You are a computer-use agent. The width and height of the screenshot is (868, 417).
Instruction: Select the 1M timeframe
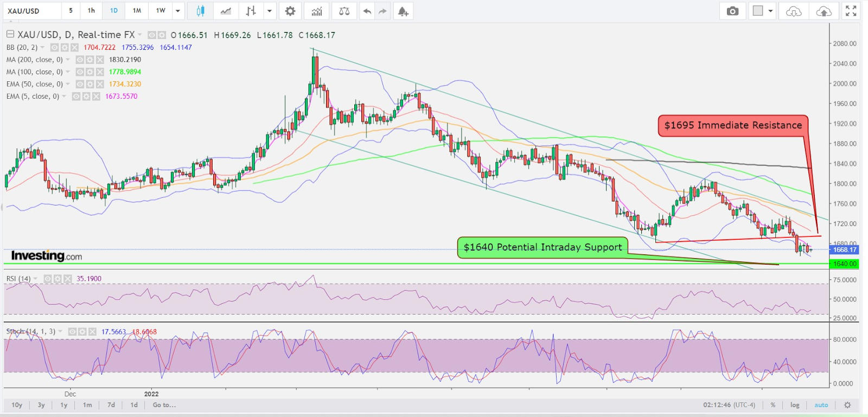(x=137, y=11)
